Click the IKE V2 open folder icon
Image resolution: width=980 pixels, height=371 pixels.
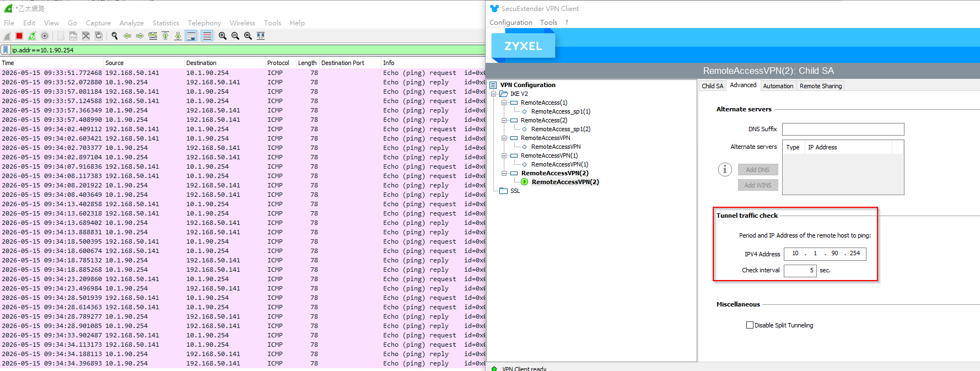coord(504,94)
